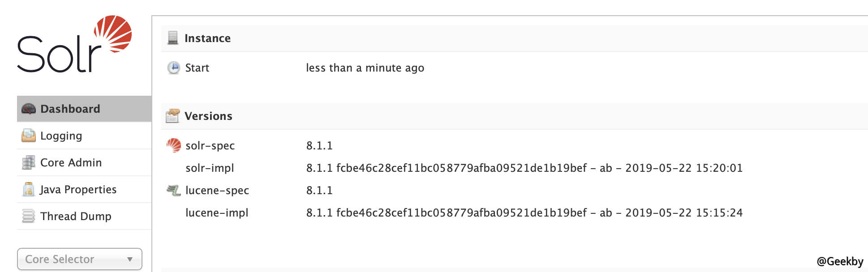This screenshot has width=868, height=272.
Task: Click the Thread Dump stack icon
Action: coord(28,216)
